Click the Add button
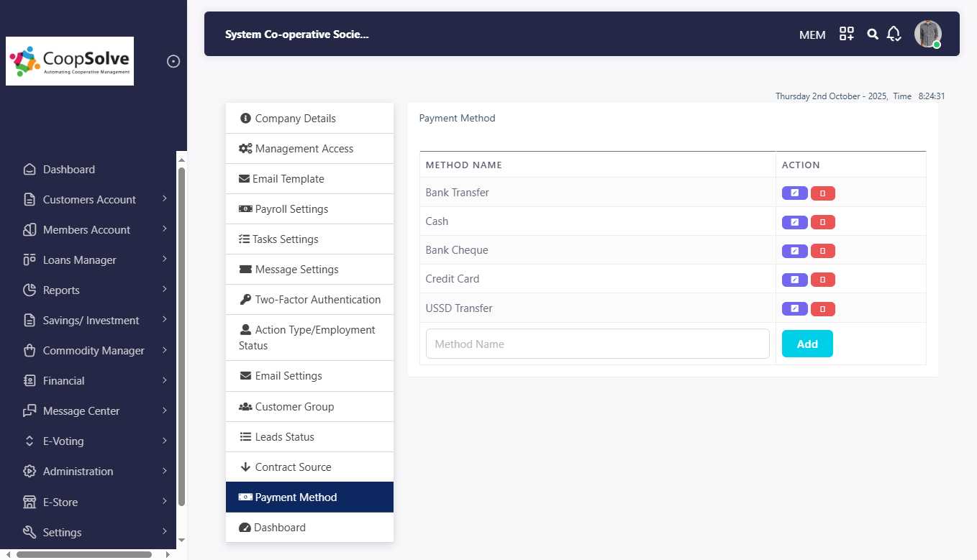 [807, 344]
